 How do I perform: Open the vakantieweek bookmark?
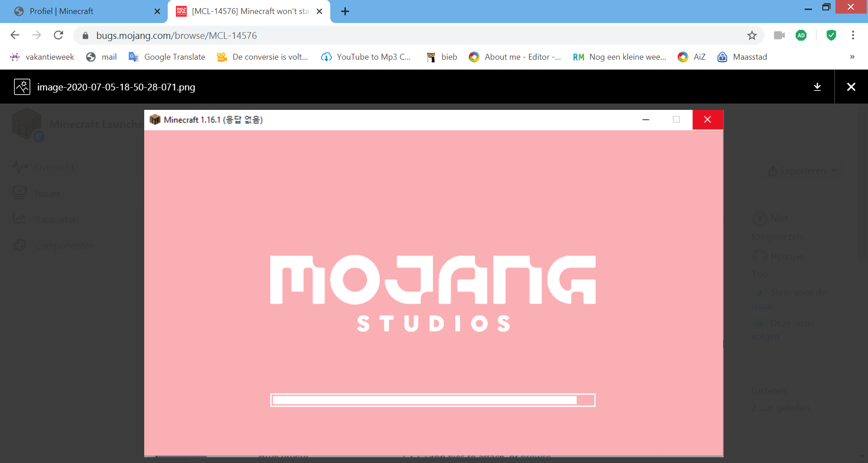(x=42, y=57)
